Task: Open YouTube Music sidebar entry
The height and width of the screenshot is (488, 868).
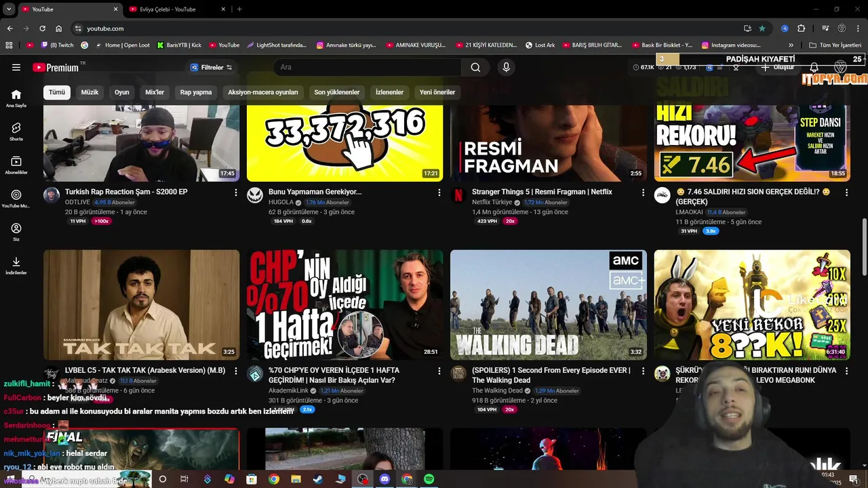Action: coord(16,199)
